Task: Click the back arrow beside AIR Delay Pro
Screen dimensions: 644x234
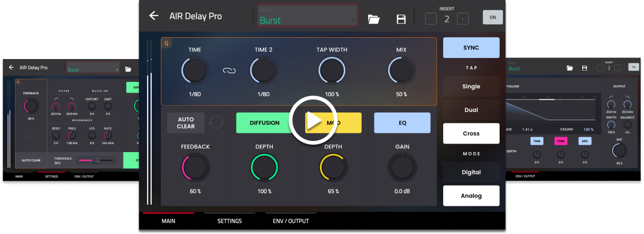Action: [154, 16]
